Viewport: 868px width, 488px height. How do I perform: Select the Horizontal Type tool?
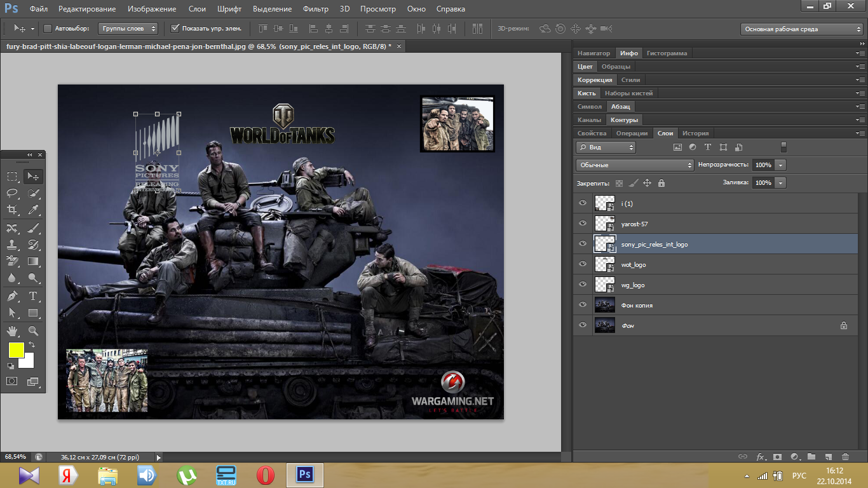coord(34,296)
